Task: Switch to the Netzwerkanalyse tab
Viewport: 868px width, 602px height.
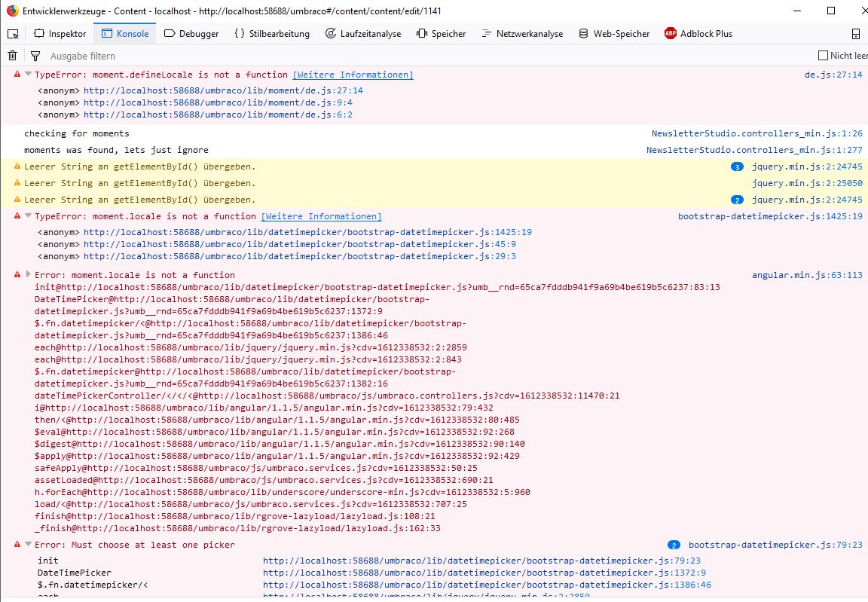Action: pyautogui.click(x=522, y=34)
